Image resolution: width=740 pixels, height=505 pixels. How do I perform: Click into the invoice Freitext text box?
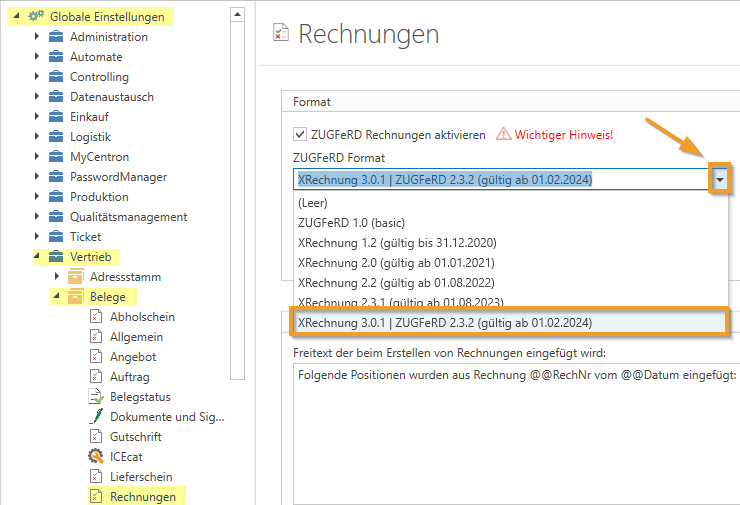click(515, 430)
